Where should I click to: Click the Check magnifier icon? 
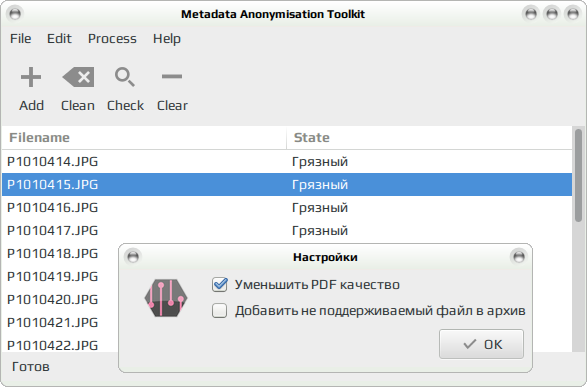coord(125,77)
